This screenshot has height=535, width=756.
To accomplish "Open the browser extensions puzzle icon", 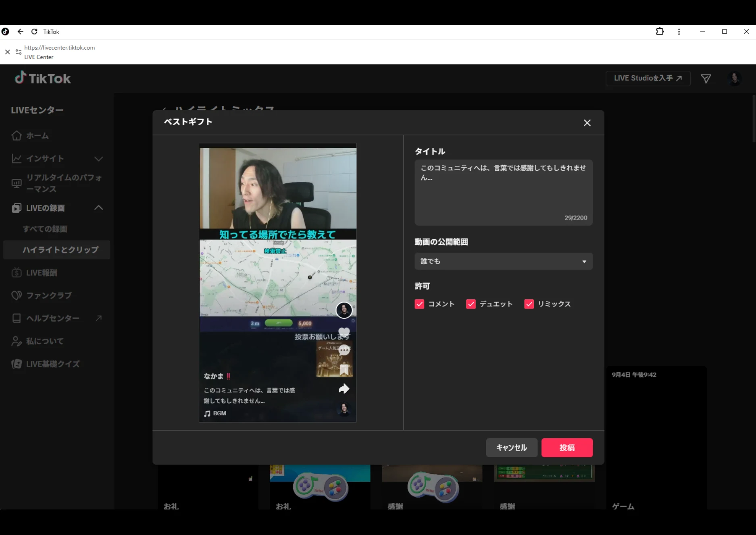I will (660, 31).
